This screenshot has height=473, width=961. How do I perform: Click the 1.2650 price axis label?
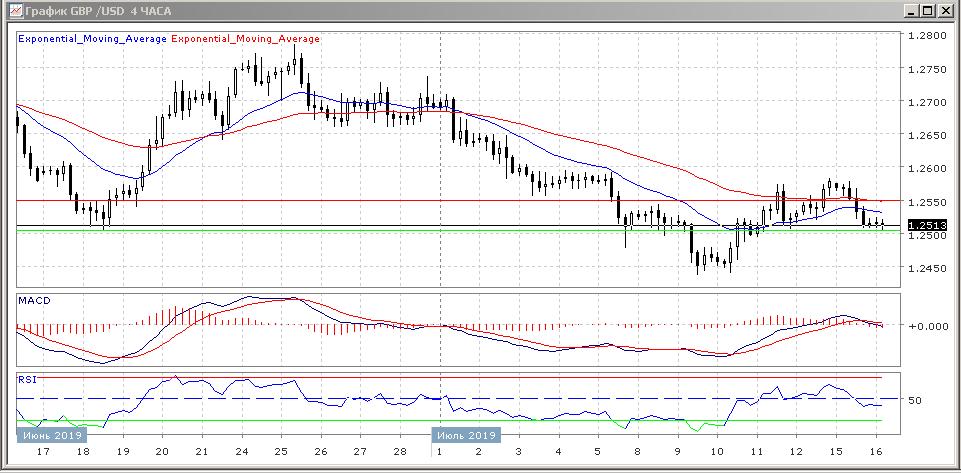click(927, 135)
